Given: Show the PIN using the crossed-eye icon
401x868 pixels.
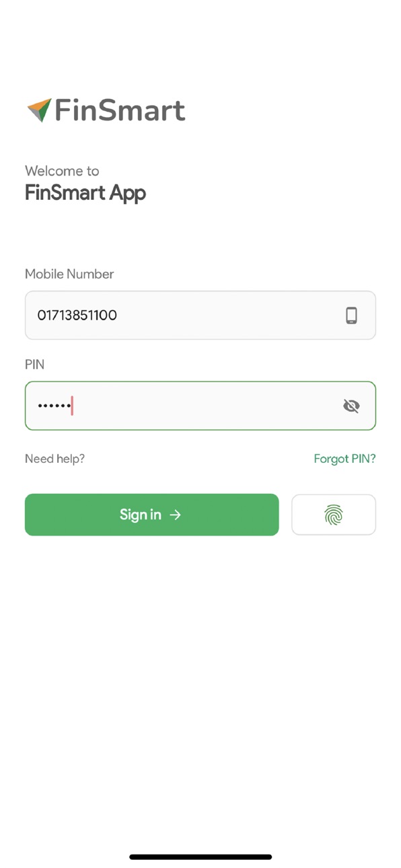Looking at the screenshot, I should tap(351, 406).
